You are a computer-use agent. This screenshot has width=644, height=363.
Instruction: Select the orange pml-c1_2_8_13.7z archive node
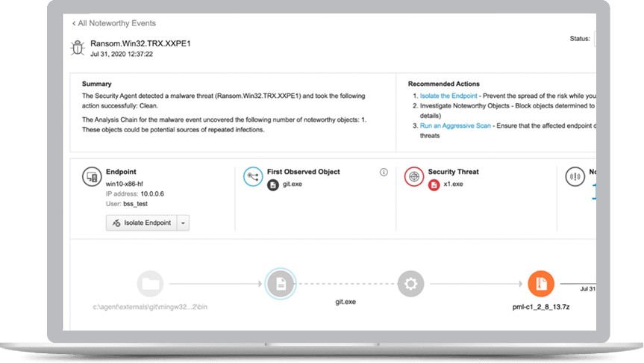[x=540, y=284]
